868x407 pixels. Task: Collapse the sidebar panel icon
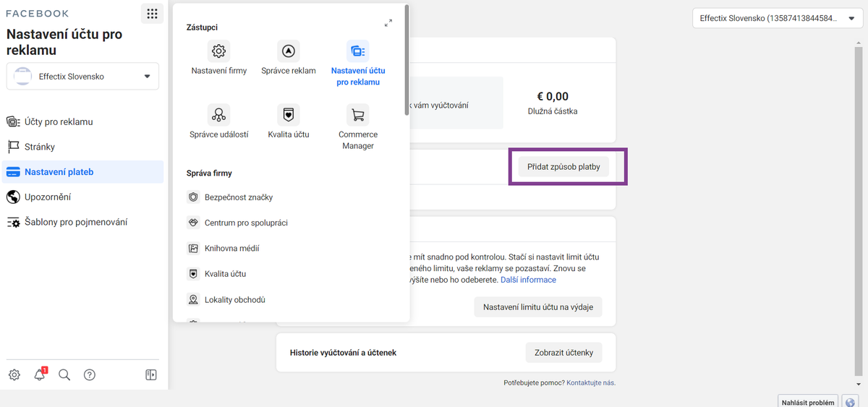click(x=151, y=374)
